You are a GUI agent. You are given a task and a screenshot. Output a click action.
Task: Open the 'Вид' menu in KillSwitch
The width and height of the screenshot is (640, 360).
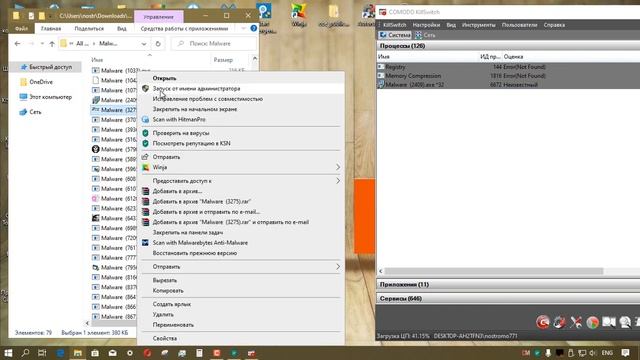click(451, 25)
